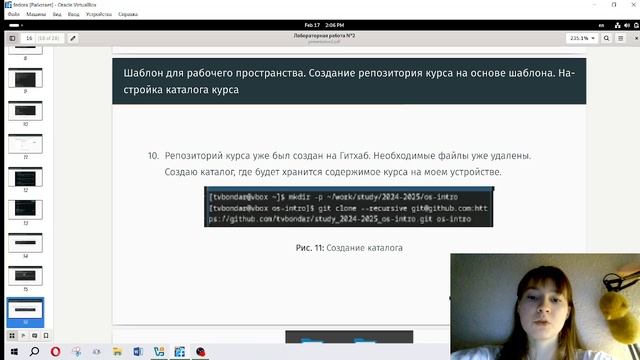Image resolution: width=640 pixels, height=360 pixels.
Task: Click document title 'Лабораторная работа №2'
Action: 324,36
